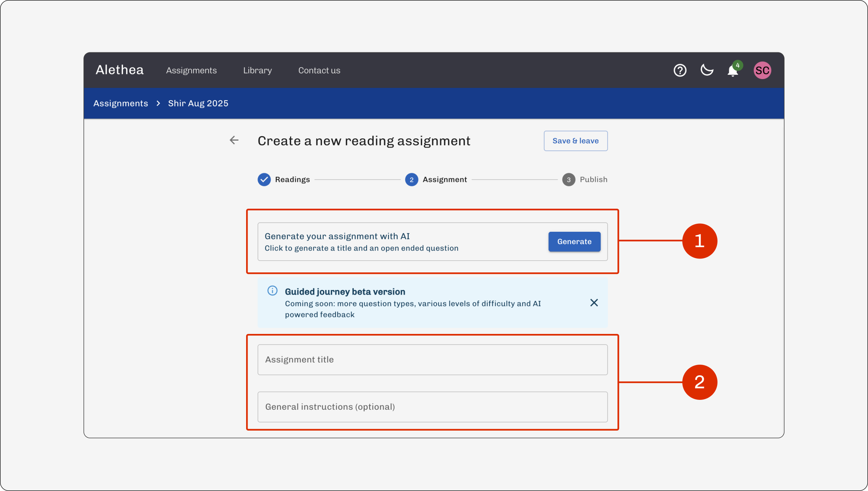Click Shir Aug 2025 breadcrumb
This screenshot has height=491, width=868.
point(198,103)
